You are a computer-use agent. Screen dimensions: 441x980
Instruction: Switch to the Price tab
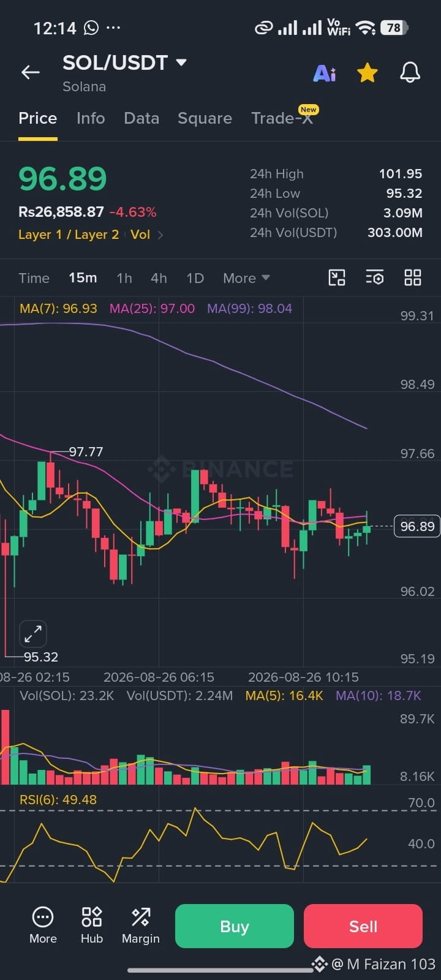click(x=38, y=118)
